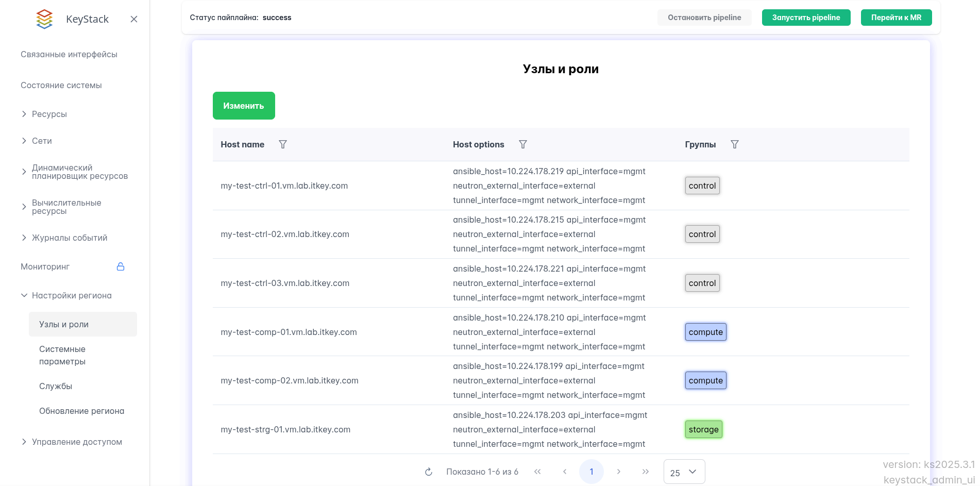
Task: Open the Группы column filter
Action: tap(735, 144)
